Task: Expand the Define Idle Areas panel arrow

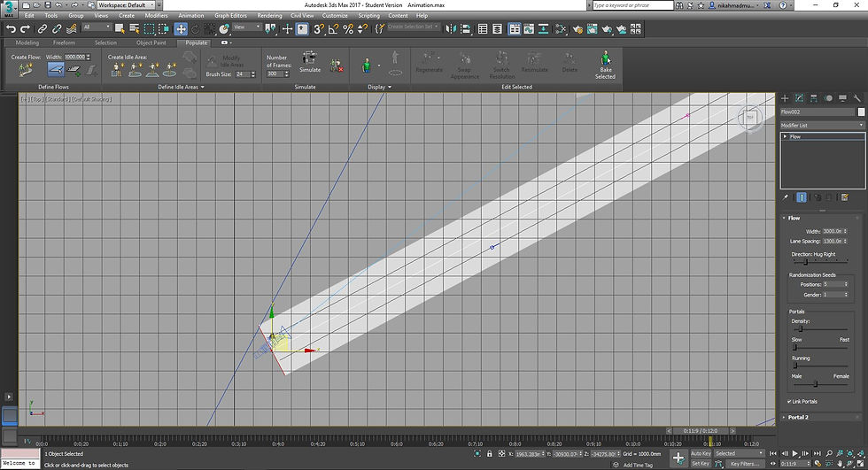Action: (x=203, y=88)
